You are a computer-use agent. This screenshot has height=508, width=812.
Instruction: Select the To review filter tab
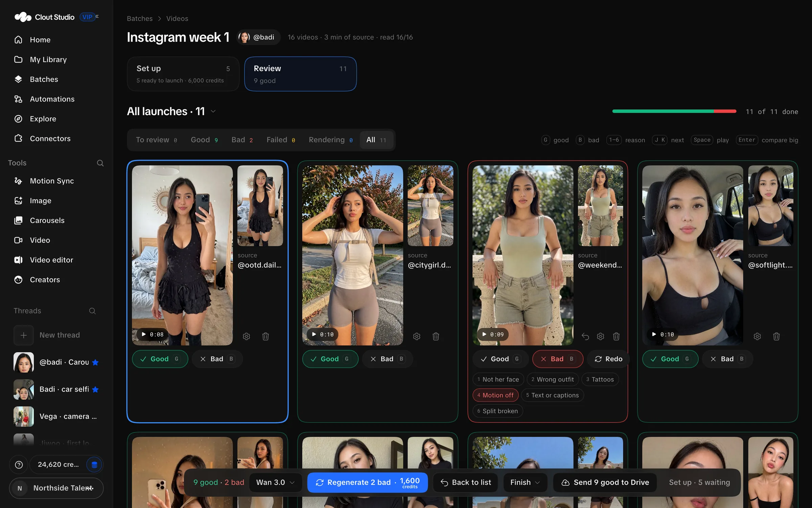(156, 140)
